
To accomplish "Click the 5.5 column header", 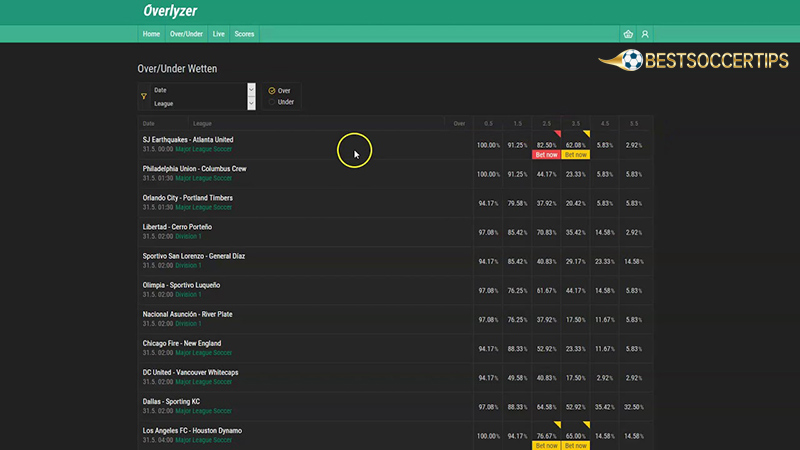I will click(x=634, y=123).
